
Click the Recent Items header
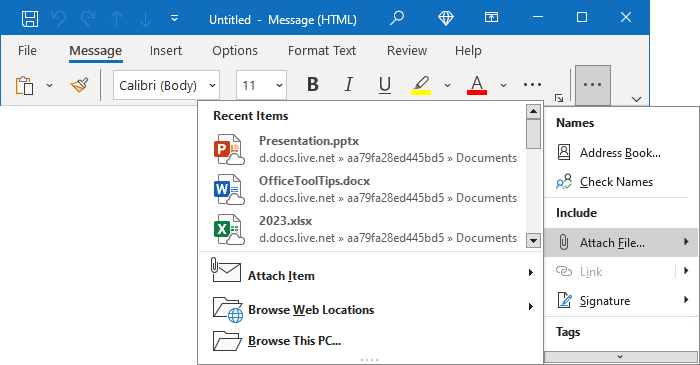click(250, 116)
